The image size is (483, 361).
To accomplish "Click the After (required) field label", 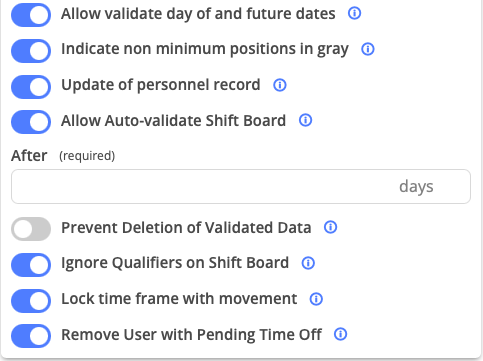I will point(63,156).
